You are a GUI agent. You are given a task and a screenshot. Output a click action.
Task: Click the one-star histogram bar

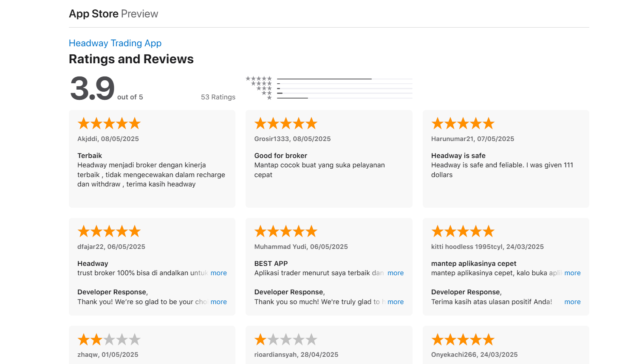point(344,98)
